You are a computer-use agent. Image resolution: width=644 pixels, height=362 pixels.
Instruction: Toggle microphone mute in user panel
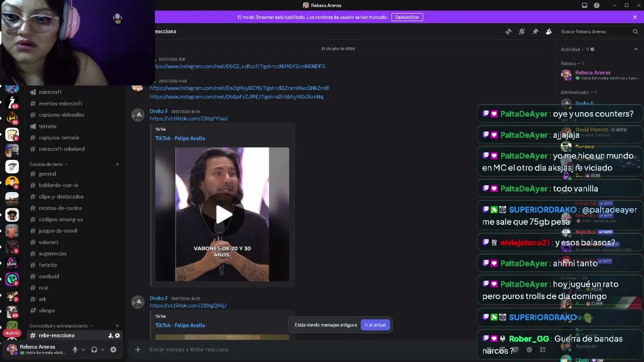click(x=75, y=349)
